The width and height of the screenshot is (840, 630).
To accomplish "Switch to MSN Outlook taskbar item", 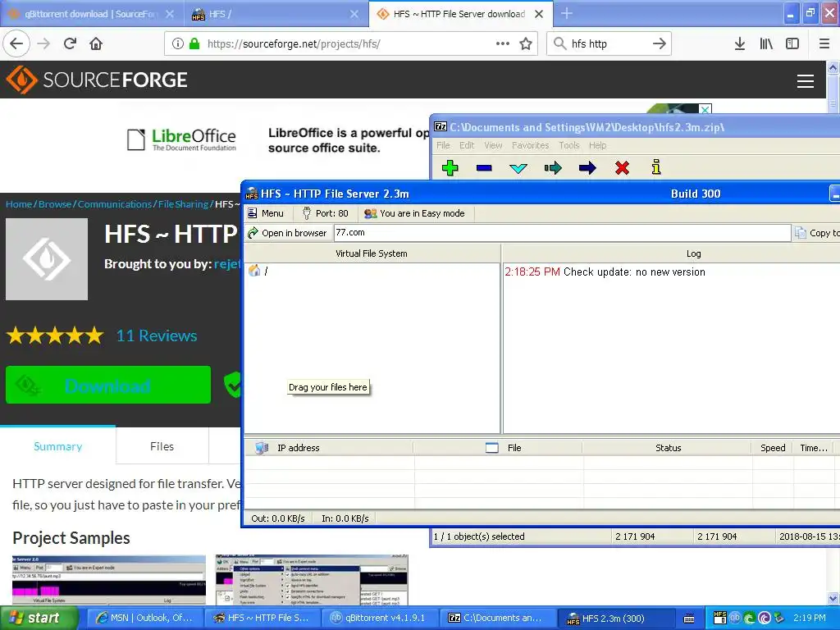I will [145, 618].
